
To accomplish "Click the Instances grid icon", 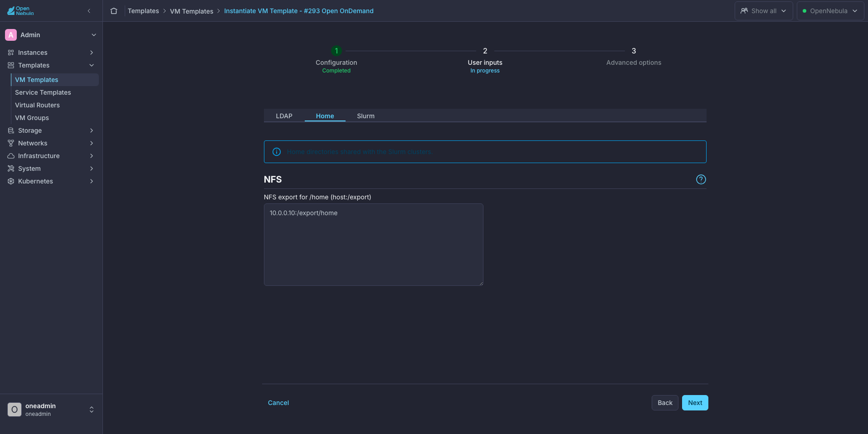I will click(x=11, y=53).
